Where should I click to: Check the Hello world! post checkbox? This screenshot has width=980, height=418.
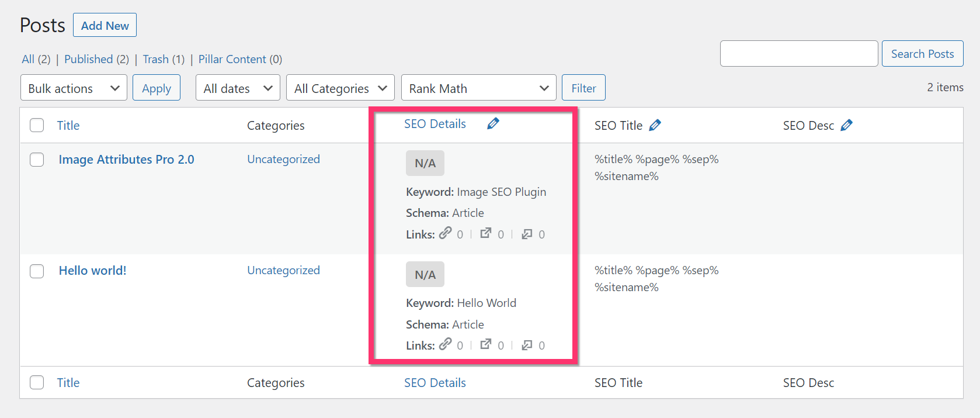(37, 271)
